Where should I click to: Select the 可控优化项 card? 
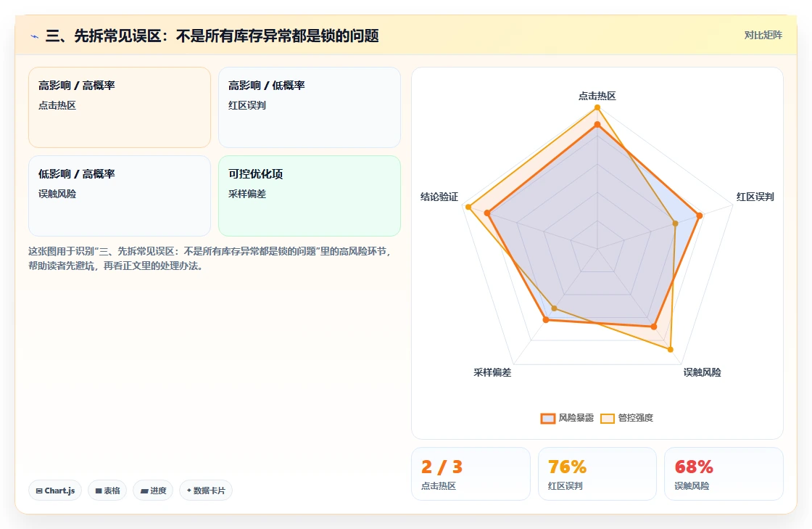tap(310, 196)
